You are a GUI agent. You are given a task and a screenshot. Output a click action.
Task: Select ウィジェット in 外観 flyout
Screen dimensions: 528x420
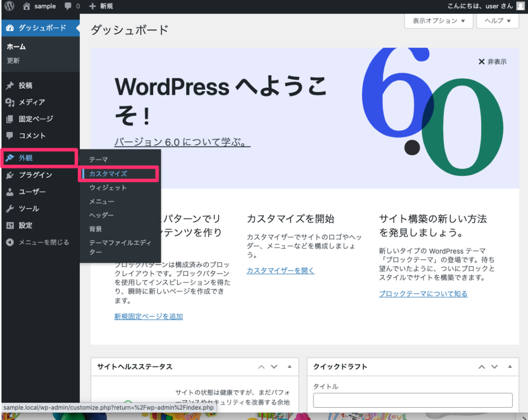point(108,188)
